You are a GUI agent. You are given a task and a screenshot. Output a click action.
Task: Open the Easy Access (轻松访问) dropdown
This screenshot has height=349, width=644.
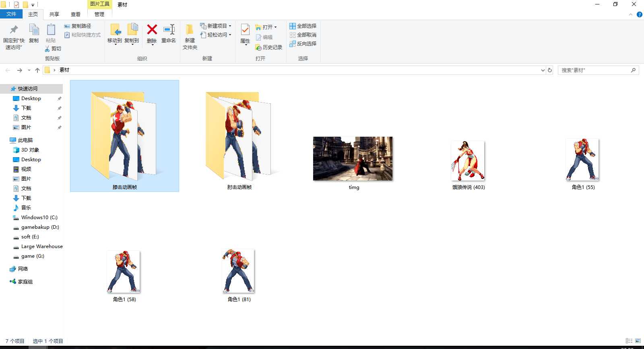[216, 35]
